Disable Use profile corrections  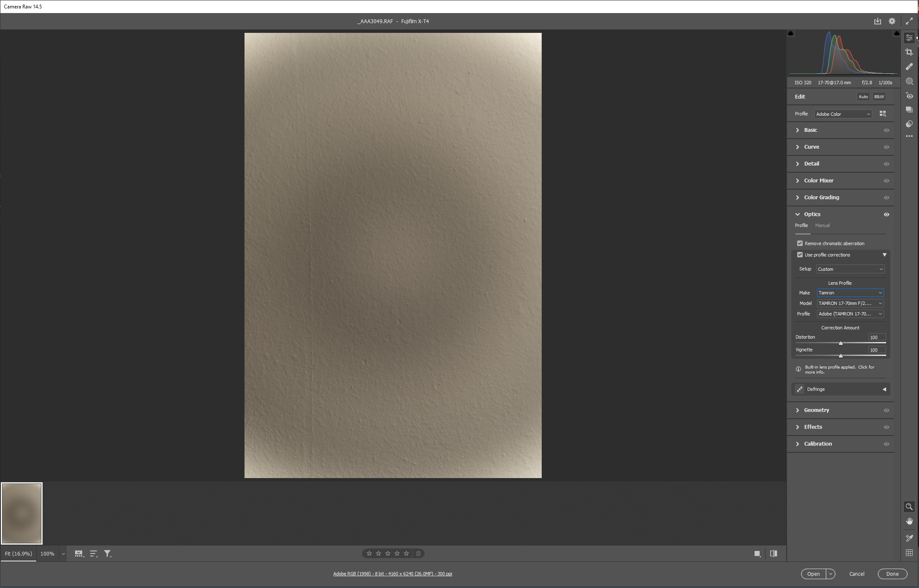click(x=800, y=254)
